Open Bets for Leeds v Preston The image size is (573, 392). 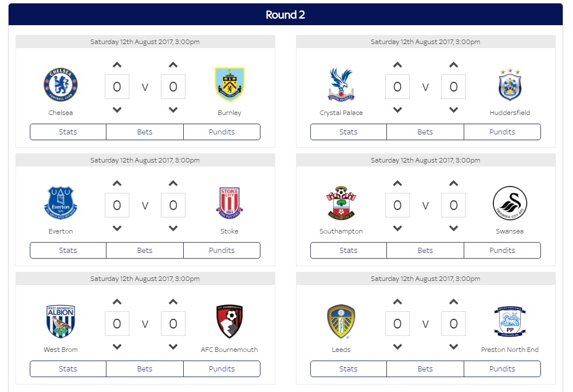425,369
